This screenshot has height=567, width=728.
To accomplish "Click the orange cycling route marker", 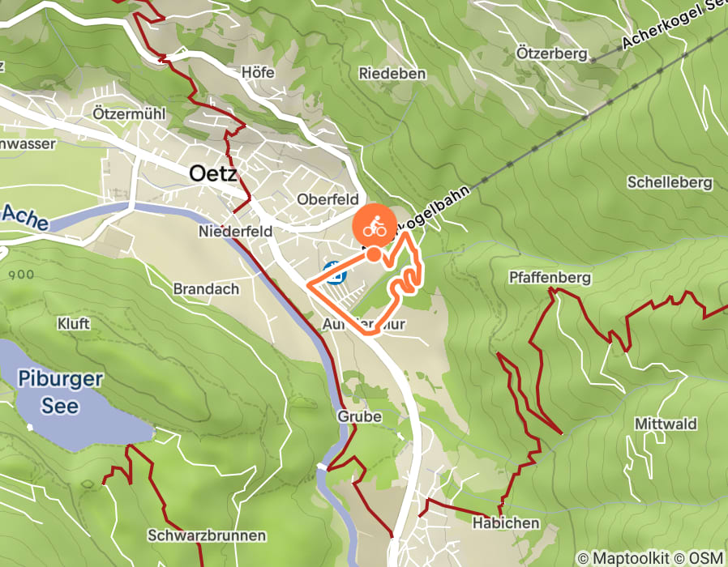I will tap(375, 225).
